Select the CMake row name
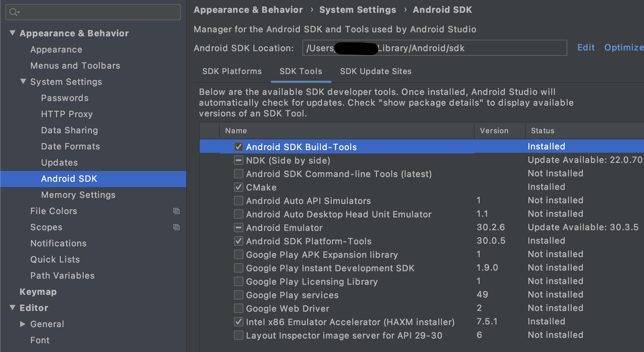644x352 pixels. [261, 187]
